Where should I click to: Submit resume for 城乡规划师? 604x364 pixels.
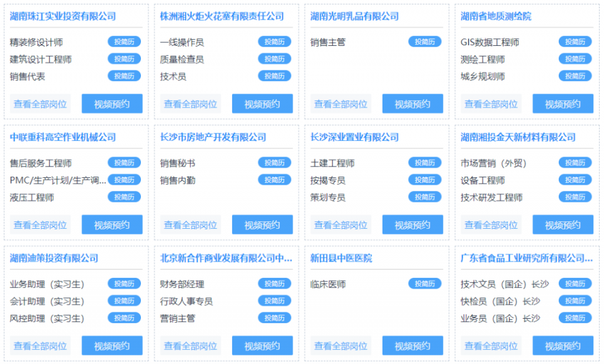[x=574, y=76]
